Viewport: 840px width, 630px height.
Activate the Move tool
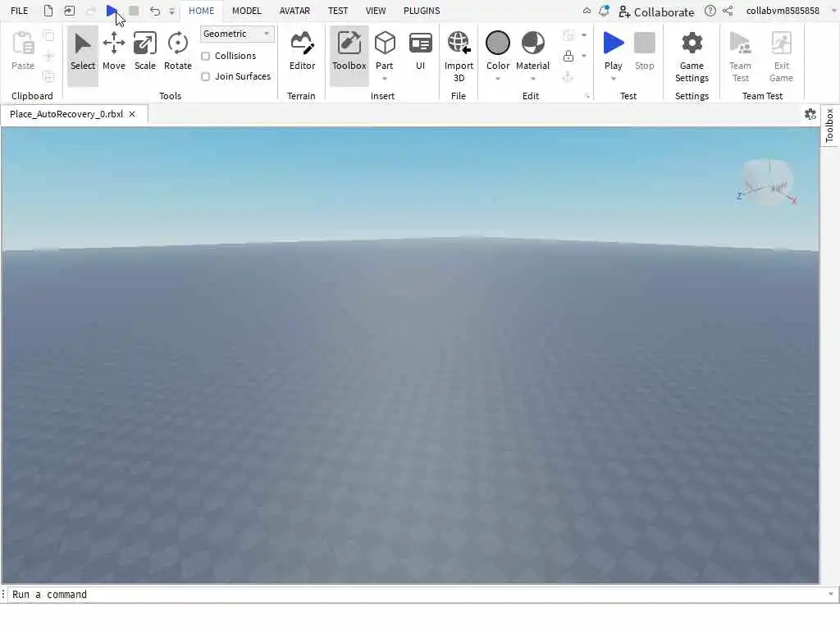pos(113,52)
